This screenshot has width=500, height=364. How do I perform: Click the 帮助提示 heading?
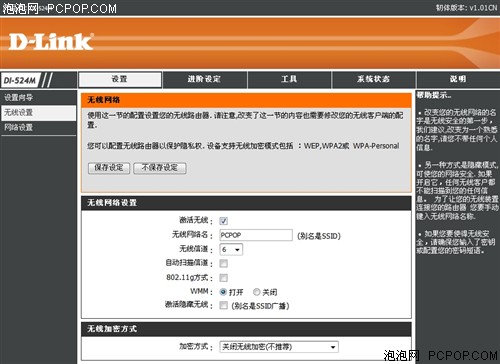point(434,95)
